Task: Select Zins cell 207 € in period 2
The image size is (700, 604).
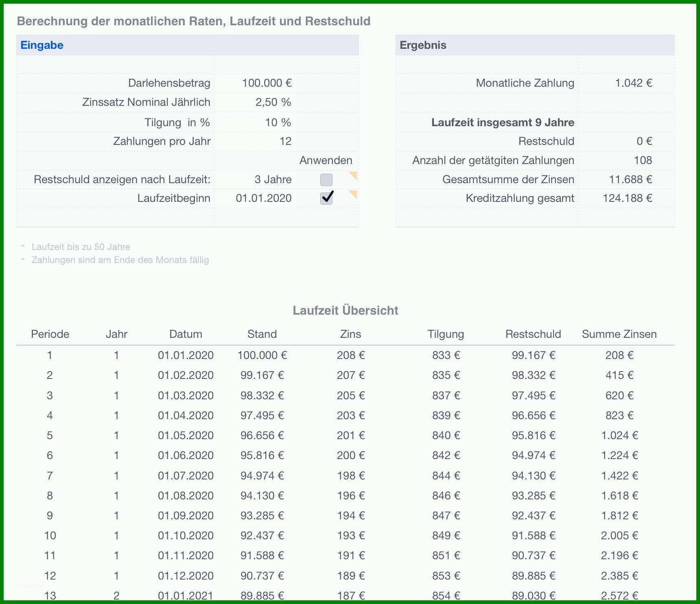Action: coord(350,375)
